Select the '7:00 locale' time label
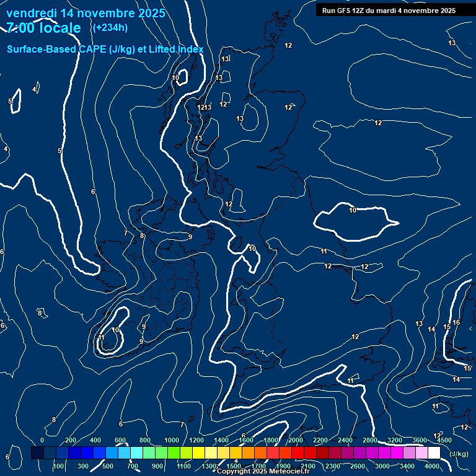Viewport: 476px width, 476px height. click(44, 28)
